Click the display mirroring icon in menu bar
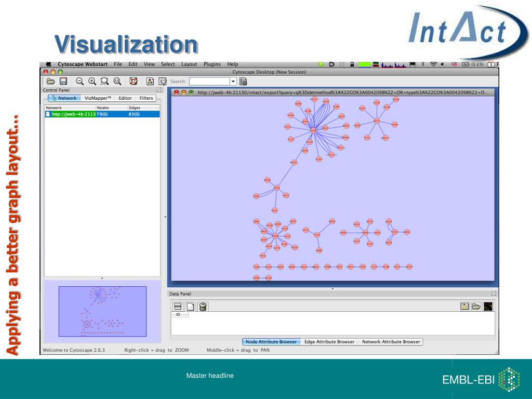This screenshot has width=532, height=399. 413,64
